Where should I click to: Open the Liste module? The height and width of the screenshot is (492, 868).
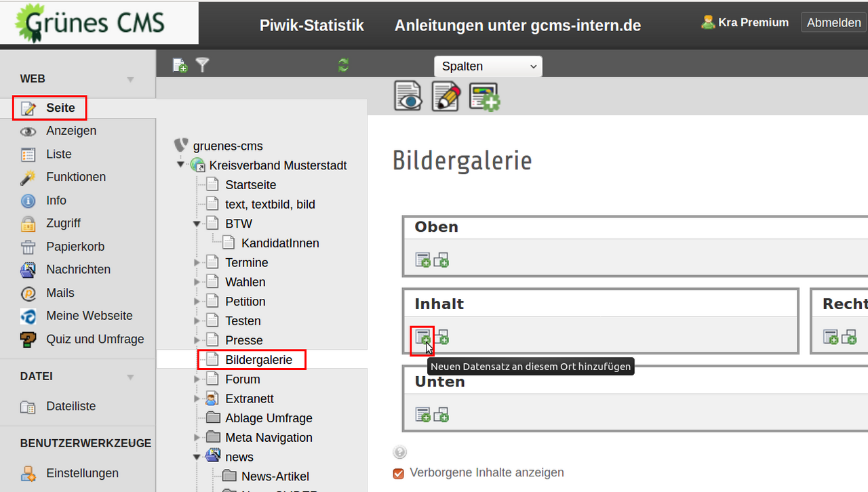(58, 155)
